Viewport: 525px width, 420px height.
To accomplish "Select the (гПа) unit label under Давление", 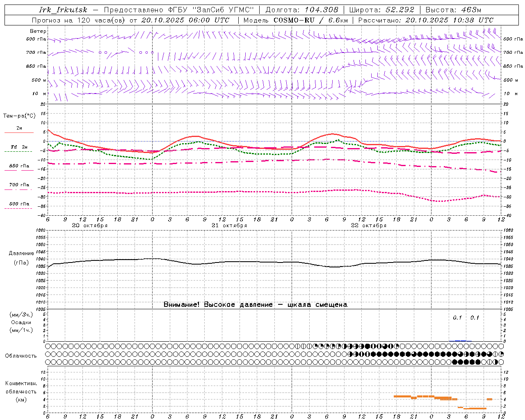I will pyautogui.click(x=21, y=263).
